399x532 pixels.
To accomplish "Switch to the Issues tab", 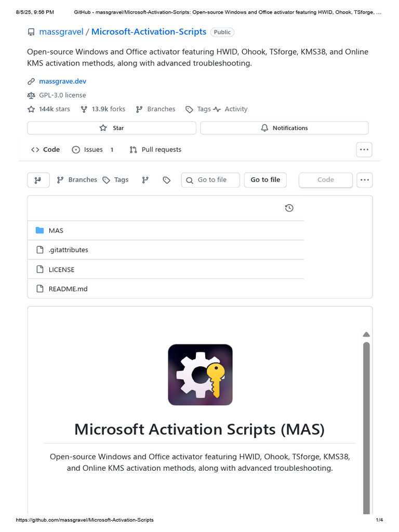I will coord(92,150).
